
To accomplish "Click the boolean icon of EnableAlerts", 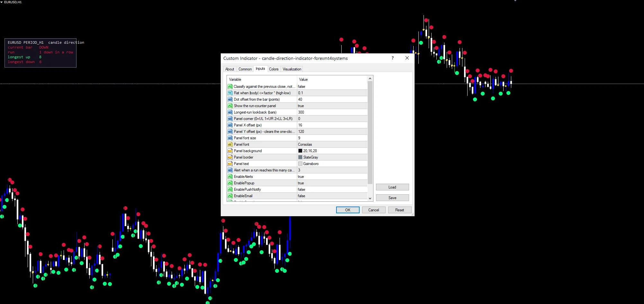I will click(x=230, y=177).
